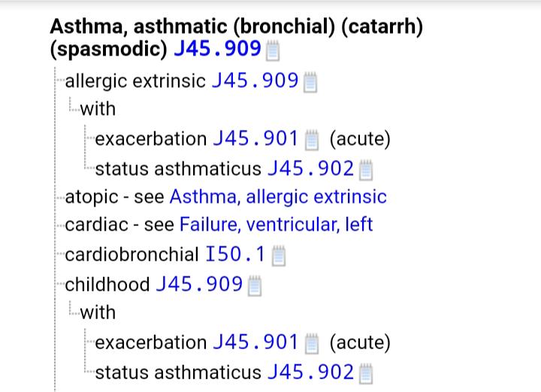
Task: Follow J45.901 exacerbation link under childhood
Action: [256, 342]
